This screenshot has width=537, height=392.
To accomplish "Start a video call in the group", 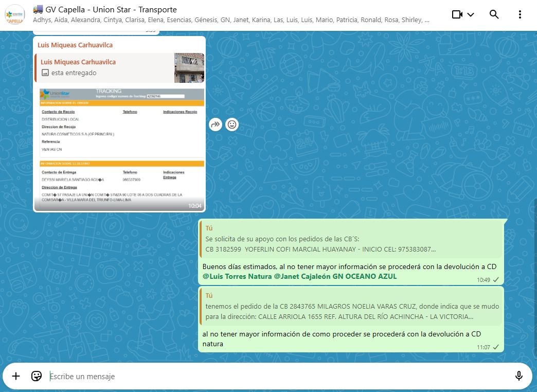I will 457,14.
